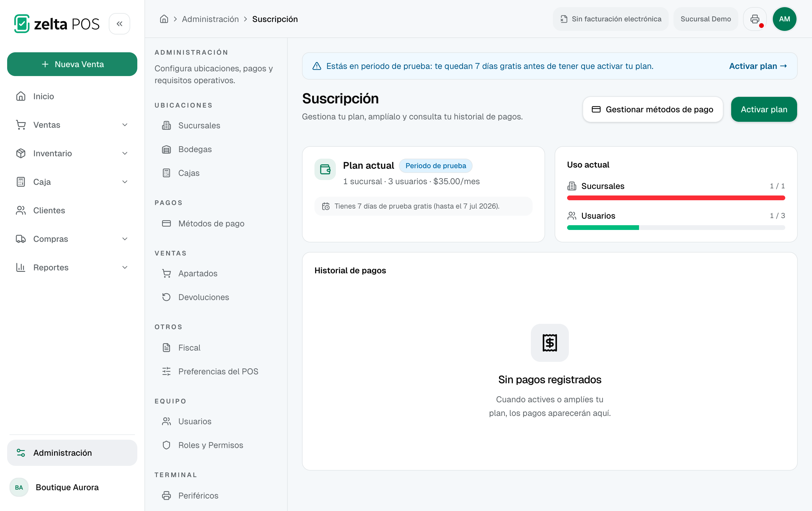
Task: Click the red Sucursales usage bar
Action: (x=676, y=198)
